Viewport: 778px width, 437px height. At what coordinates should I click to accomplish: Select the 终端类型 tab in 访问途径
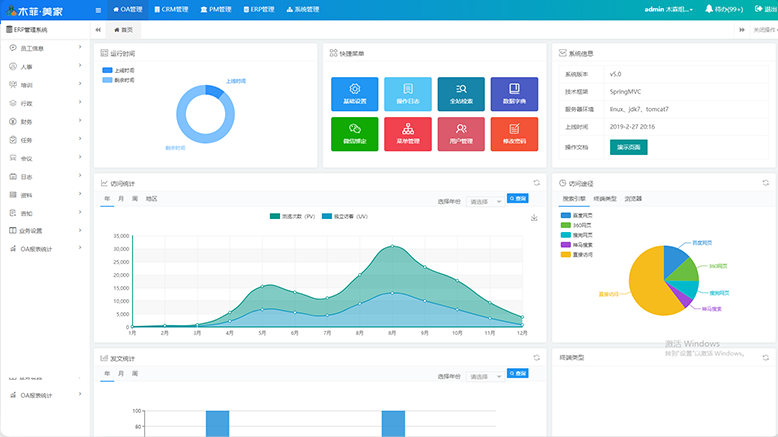(605, 199)
